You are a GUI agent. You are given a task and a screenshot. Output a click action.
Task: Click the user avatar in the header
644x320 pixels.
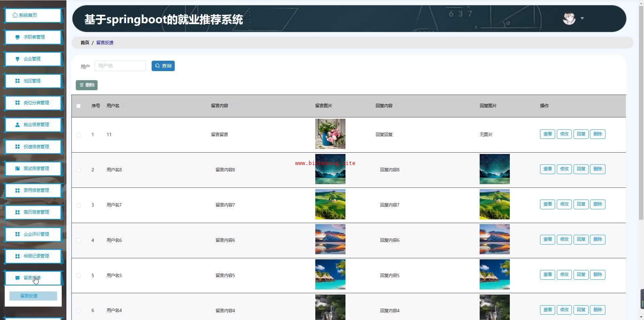(x=569, y=18)
